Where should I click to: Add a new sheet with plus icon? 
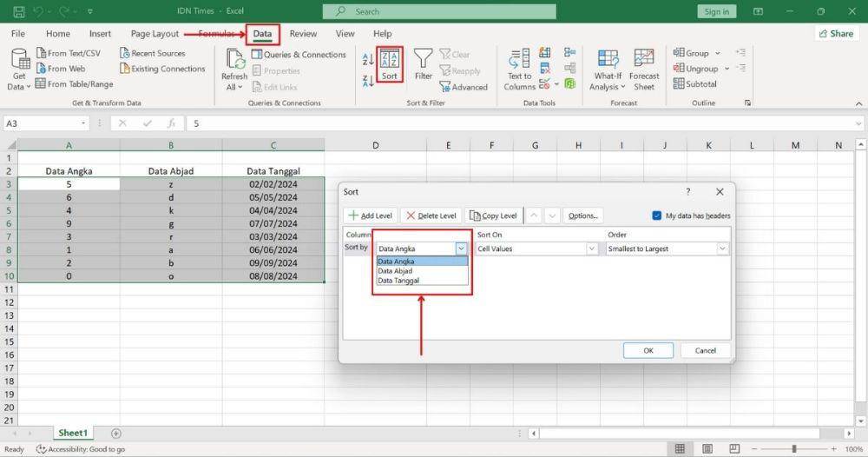(115, 434)
